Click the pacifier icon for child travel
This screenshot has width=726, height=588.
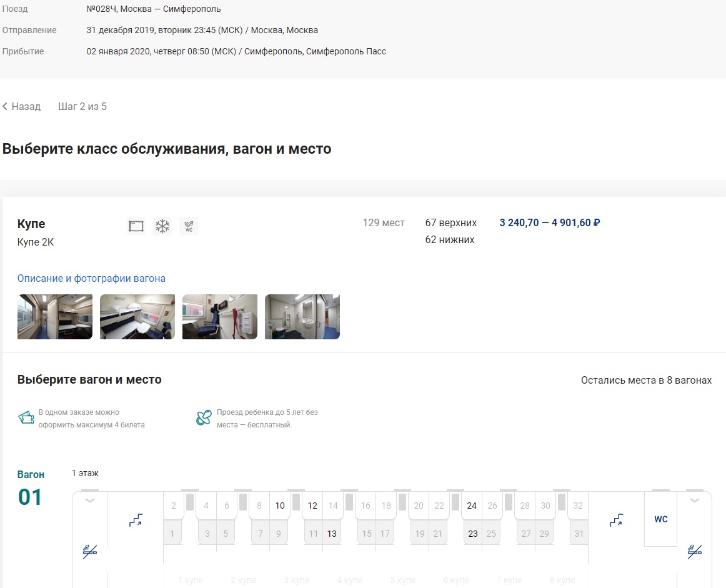pyautogui.click(x=204, y=418)
